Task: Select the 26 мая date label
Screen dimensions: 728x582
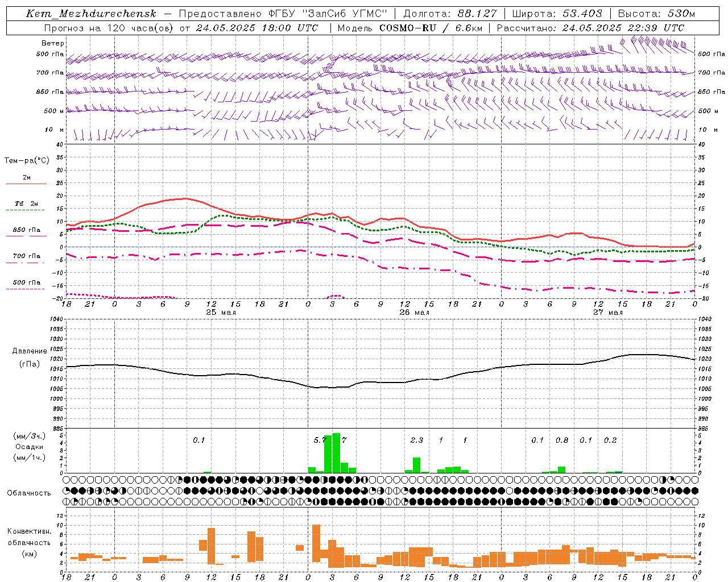Action: point(414,313)
